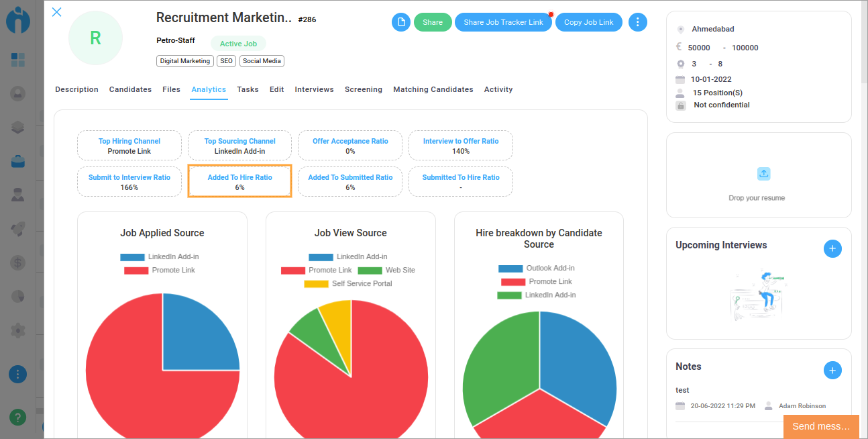The image size is (868, 439).
Task: Add a new upcoming interview with plus
Action: tap(832, 248)
